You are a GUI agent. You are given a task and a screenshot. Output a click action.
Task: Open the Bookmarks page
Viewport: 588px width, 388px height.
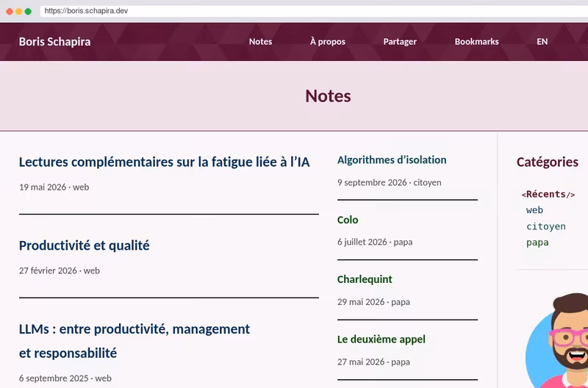(x=476, y=42)
